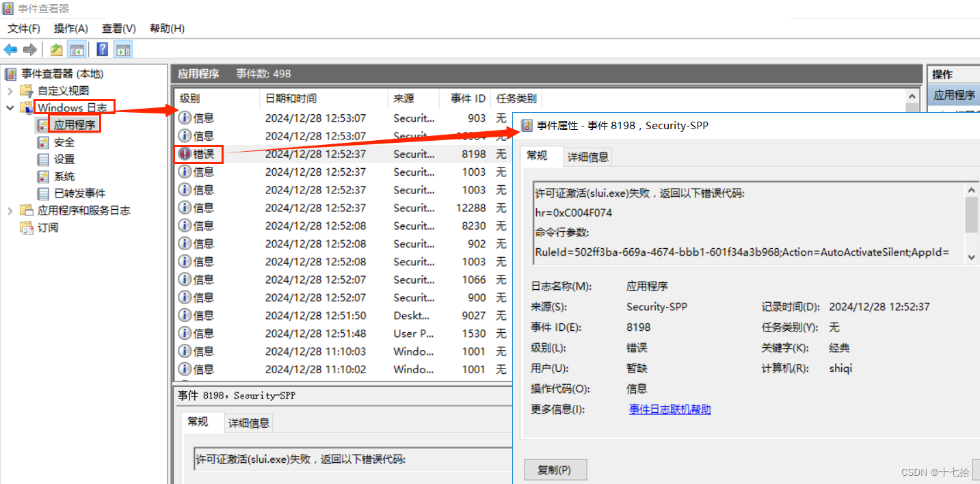Image resolution: width=980 pixels, height=484 pixels.
Task: Select the 错误 event with ID 8198
Action: [x=308, y=154]
